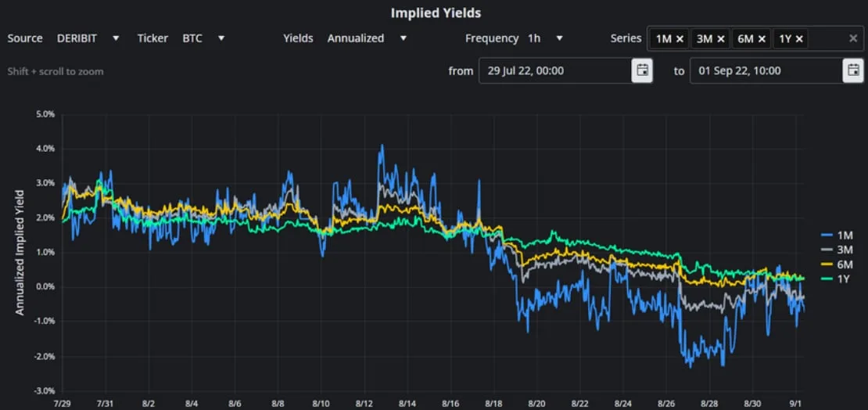Open the calendar picker for to date
Screen dimensions: 868x410
[853, 70]
